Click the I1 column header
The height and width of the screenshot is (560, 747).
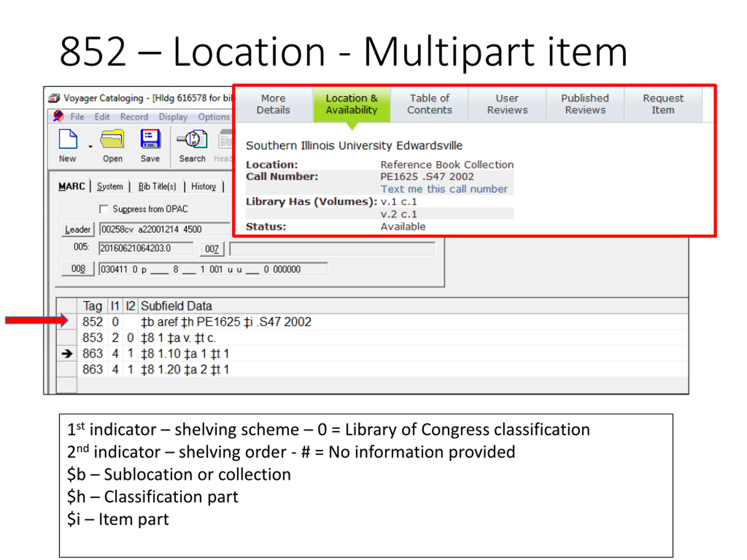115,306
